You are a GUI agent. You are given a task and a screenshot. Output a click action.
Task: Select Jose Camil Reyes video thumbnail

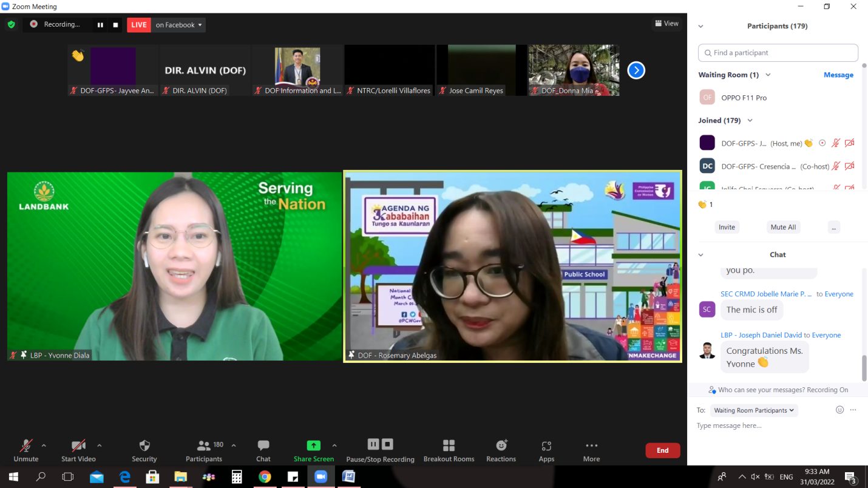[x=482, y=70]
